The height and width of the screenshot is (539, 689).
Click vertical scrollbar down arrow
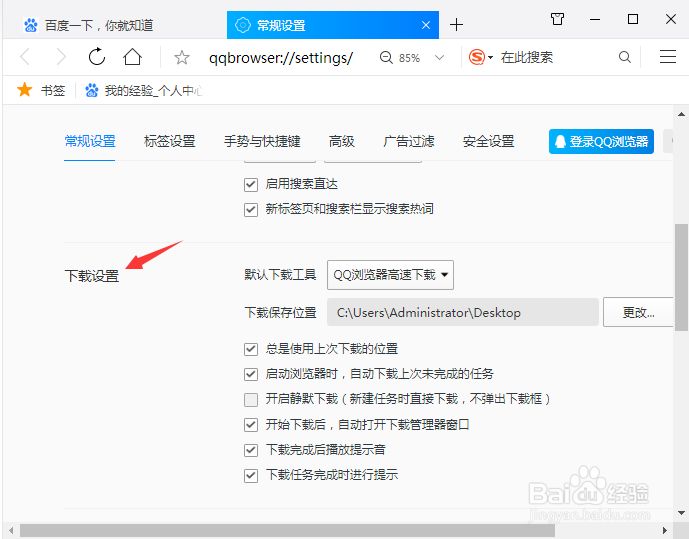coord(681,513)
